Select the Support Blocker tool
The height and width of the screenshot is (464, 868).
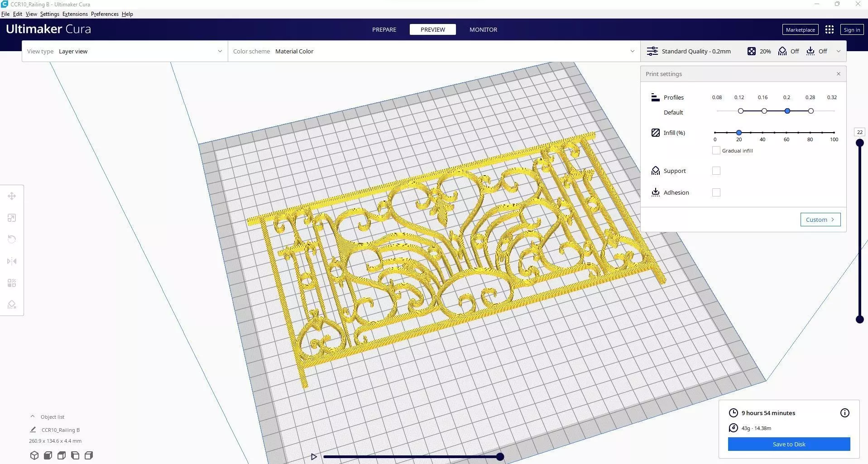click(x=12, y=305)
